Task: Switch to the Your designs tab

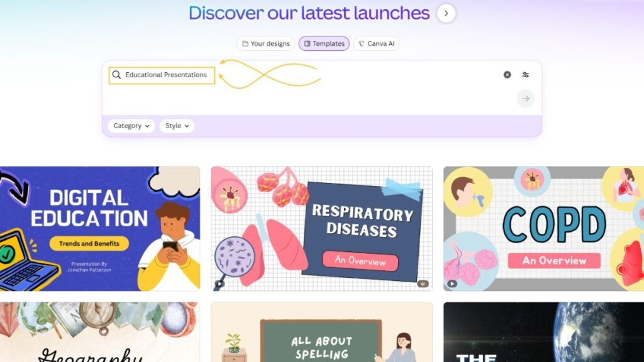Action: point(266,43)
